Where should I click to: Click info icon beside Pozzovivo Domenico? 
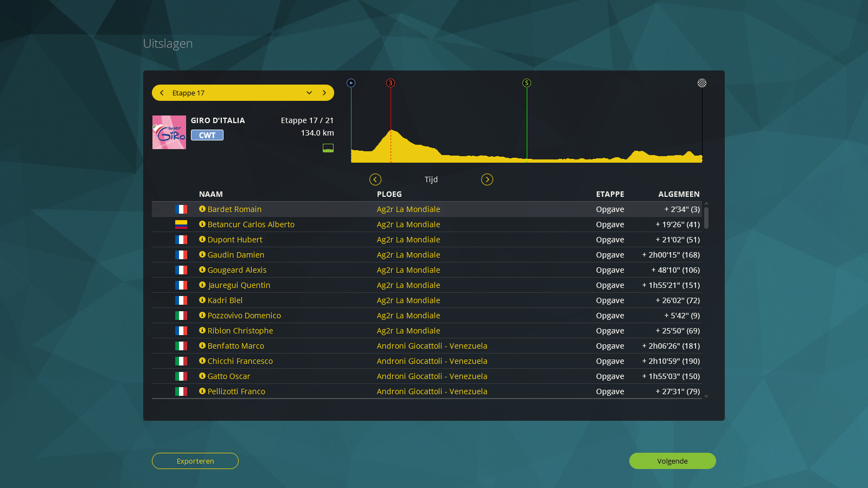click(202, 315)
